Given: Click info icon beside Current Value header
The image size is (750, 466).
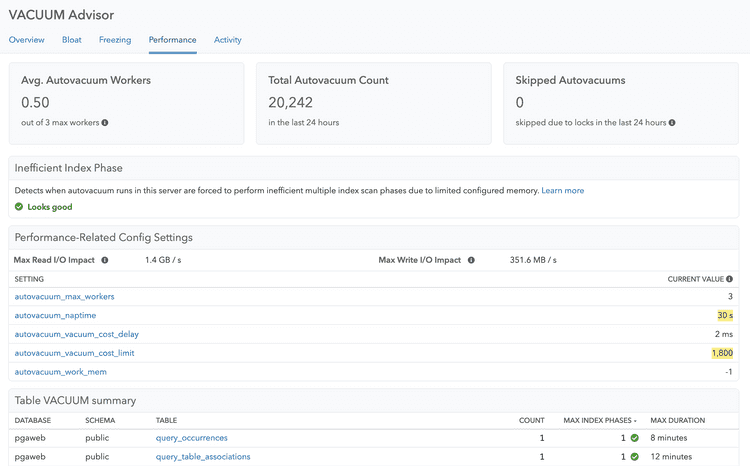Looking at the screenshot, I should pyautogui.click(x=729, y=279).
